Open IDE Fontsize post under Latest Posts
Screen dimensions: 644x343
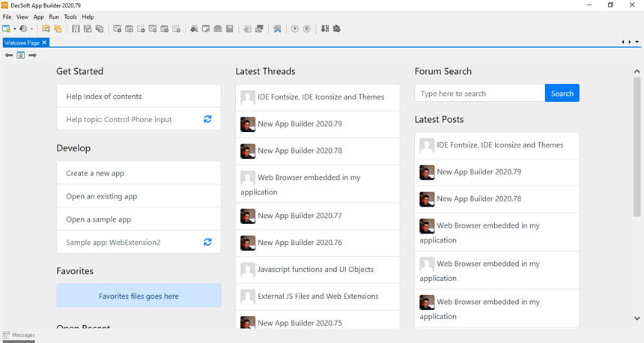[497, 145]
